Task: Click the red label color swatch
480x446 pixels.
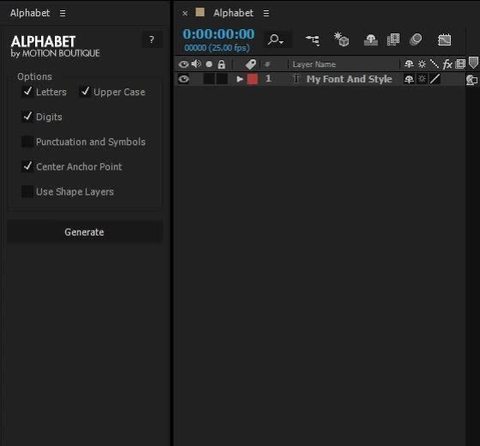Action: point(253,79)
